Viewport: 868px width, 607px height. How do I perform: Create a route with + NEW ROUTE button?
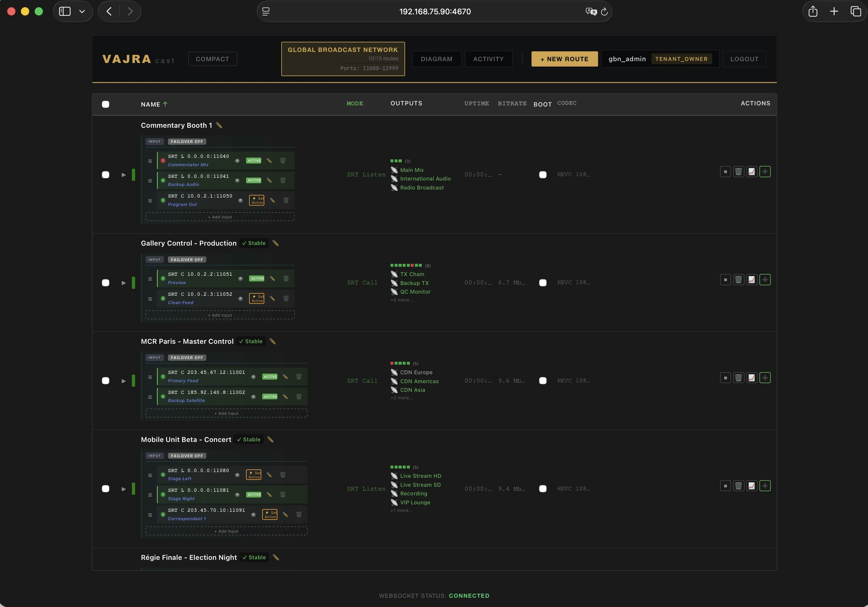point(564,58)
